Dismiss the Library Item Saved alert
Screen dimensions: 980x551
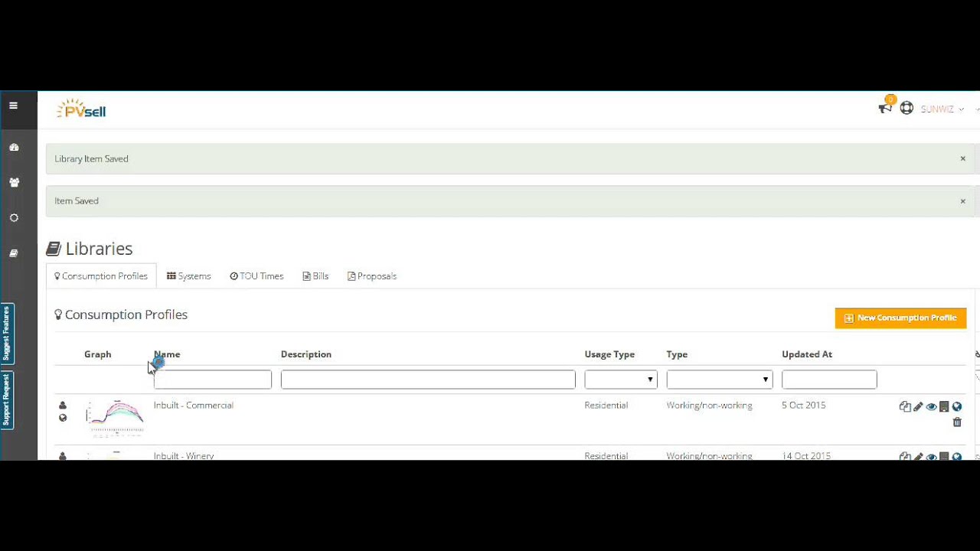962,158
